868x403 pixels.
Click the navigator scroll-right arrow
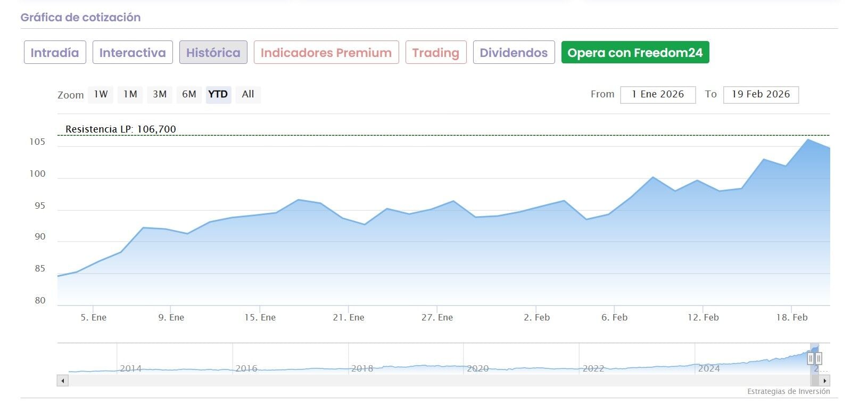coord(824,381)
